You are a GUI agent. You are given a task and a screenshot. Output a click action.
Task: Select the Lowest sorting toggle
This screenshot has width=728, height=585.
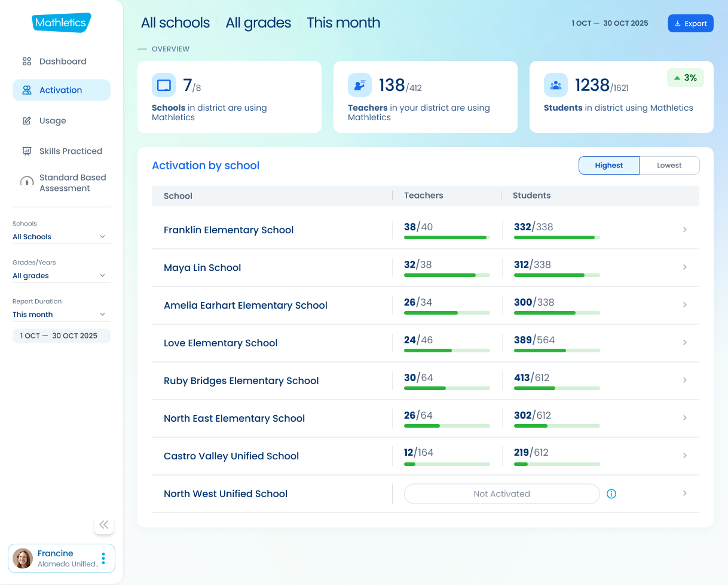tap(669, 166)
